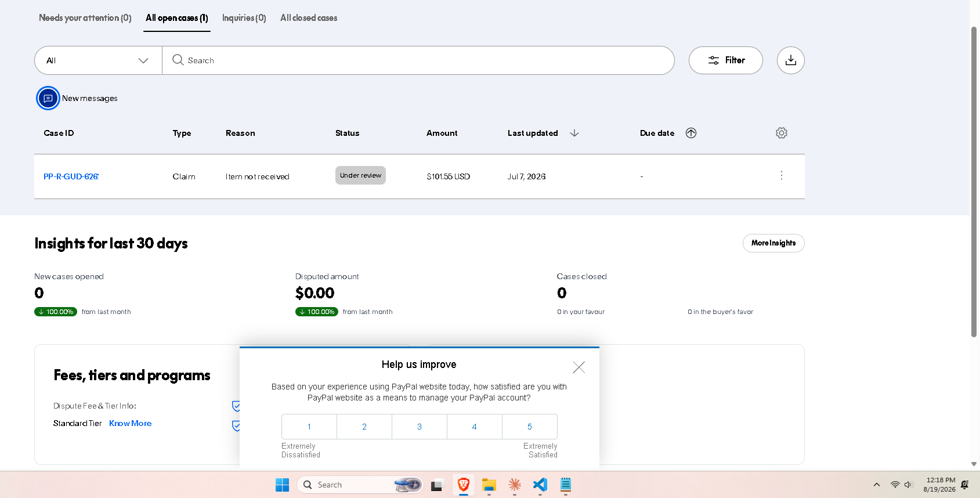View the All closed cases tab
The width and height of the screenshot is (980, 498).
[x=309, y=18]
